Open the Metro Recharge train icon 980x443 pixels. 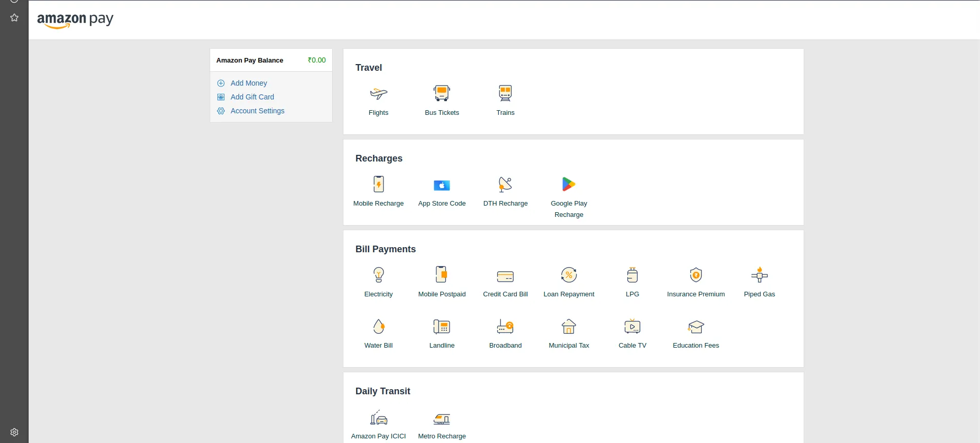pyautogui.click(x=442, y=419)
